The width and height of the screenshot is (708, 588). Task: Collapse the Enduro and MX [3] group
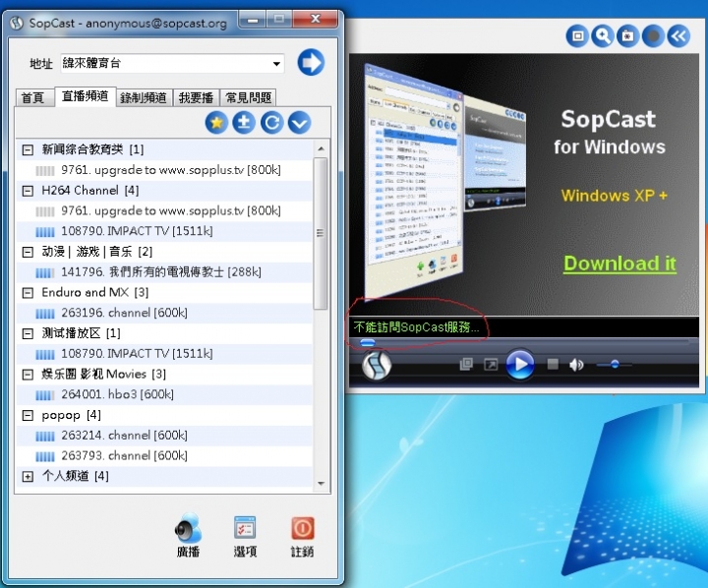click(28, 293)
